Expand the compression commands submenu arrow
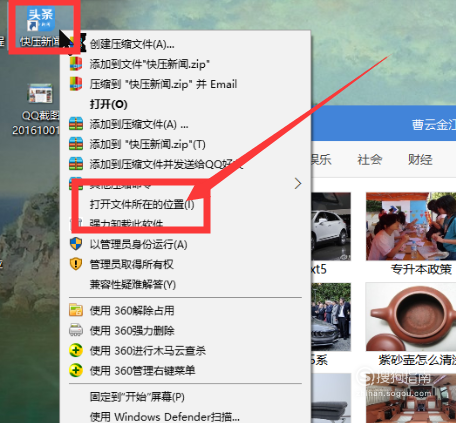The image size is (456, 423). (x=298, y=183)
